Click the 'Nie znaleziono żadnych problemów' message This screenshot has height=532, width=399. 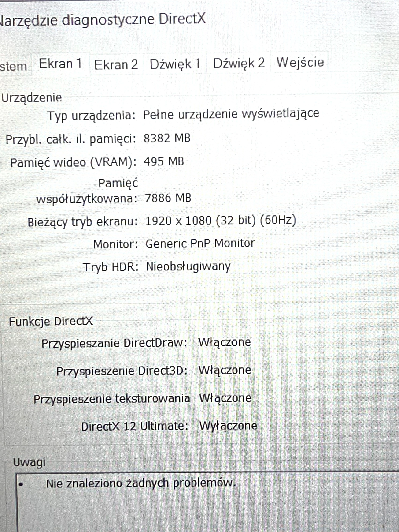tap(141, 483)
